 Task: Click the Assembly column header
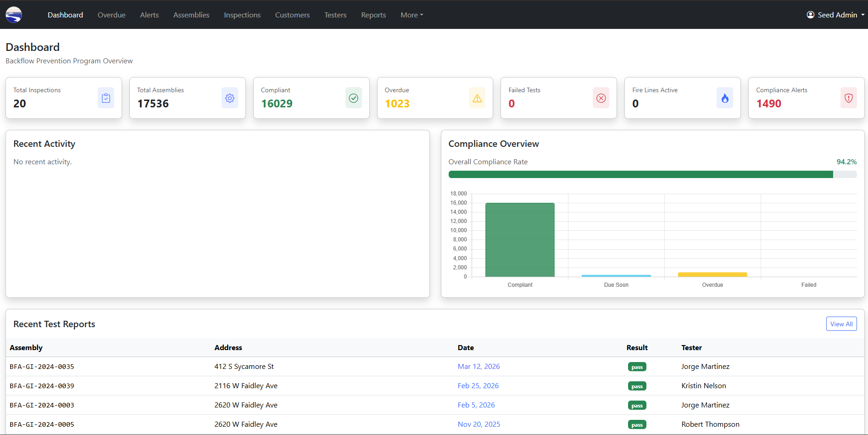point(26,347)
